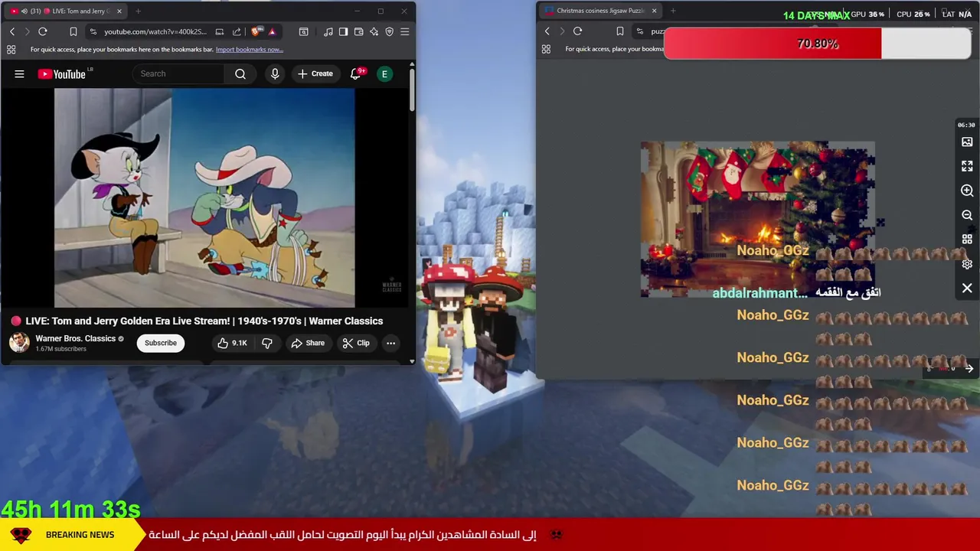Open a new tab in the puzzle window

coord(673,11)
